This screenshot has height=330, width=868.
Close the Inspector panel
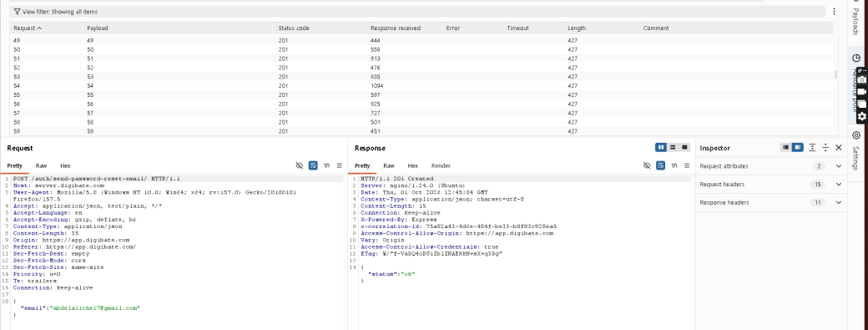tap(839, 147)
